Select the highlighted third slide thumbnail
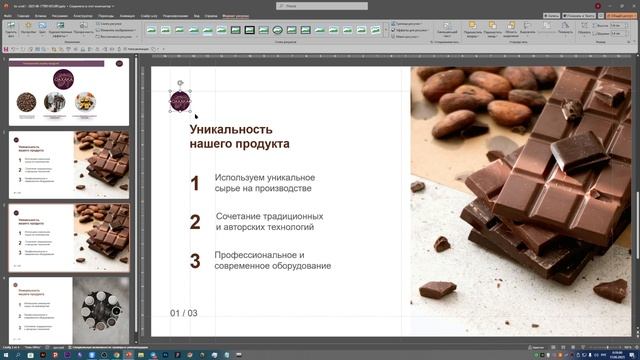 69,238
